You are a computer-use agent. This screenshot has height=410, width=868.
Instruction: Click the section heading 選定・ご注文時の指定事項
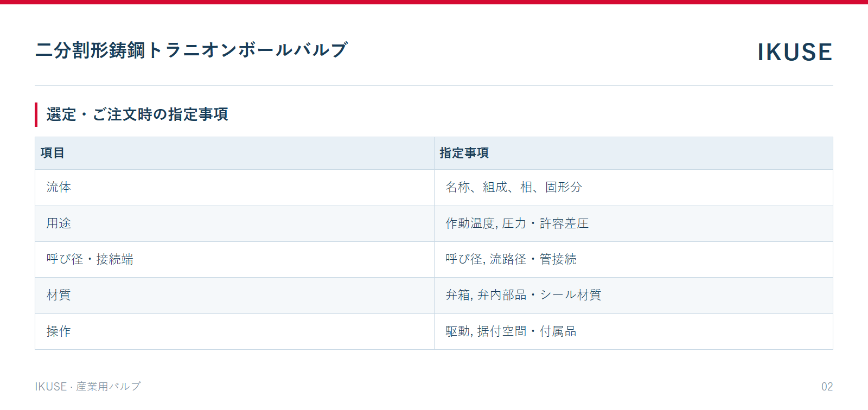click(137, 114)
